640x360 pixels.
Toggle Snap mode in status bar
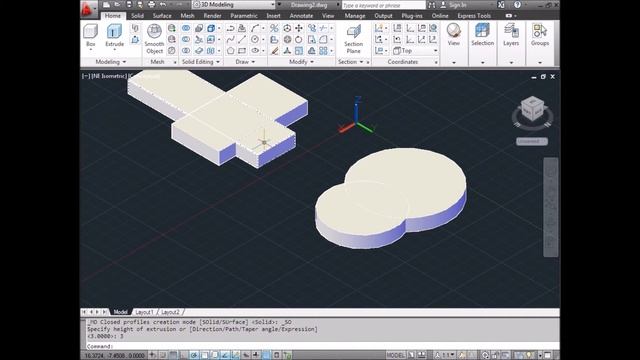tap(163, 355)
